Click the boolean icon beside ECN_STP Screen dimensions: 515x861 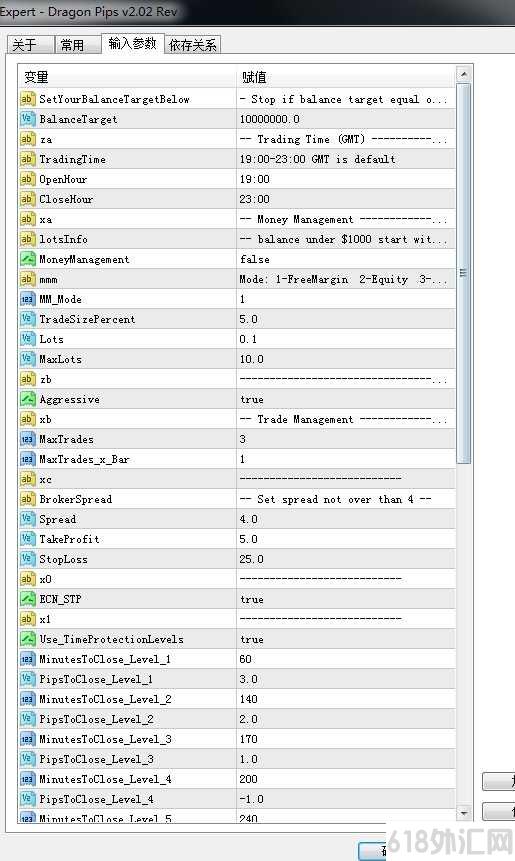[x=27, y=599]
